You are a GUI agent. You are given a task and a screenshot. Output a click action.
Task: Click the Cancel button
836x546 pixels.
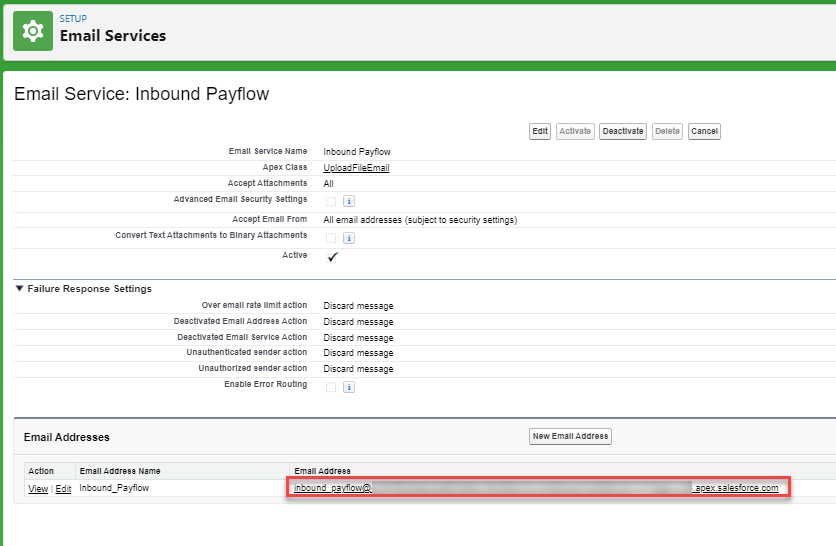pos(704,131)
